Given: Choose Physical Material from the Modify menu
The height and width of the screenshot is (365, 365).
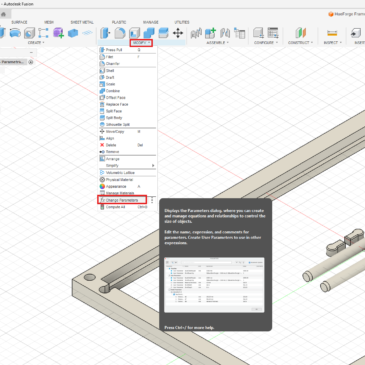Looking at the screenshot, I should tap(127, 180).
